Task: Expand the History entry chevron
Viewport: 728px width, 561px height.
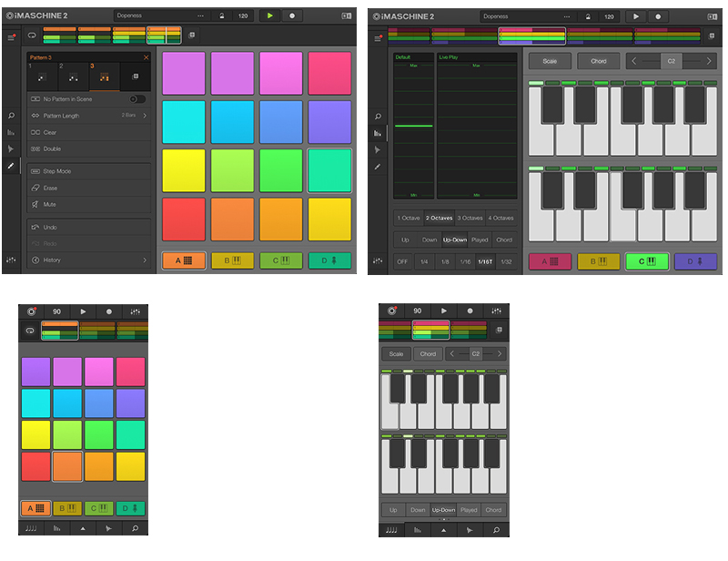Action: (x=144, y=260)
